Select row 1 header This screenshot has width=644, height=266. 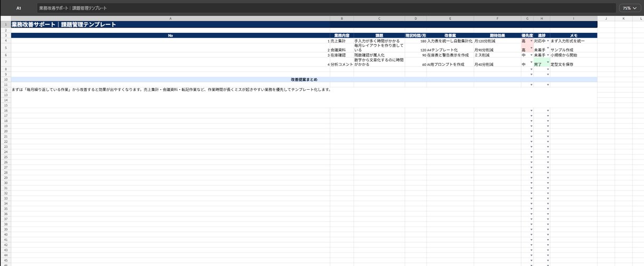5,24
